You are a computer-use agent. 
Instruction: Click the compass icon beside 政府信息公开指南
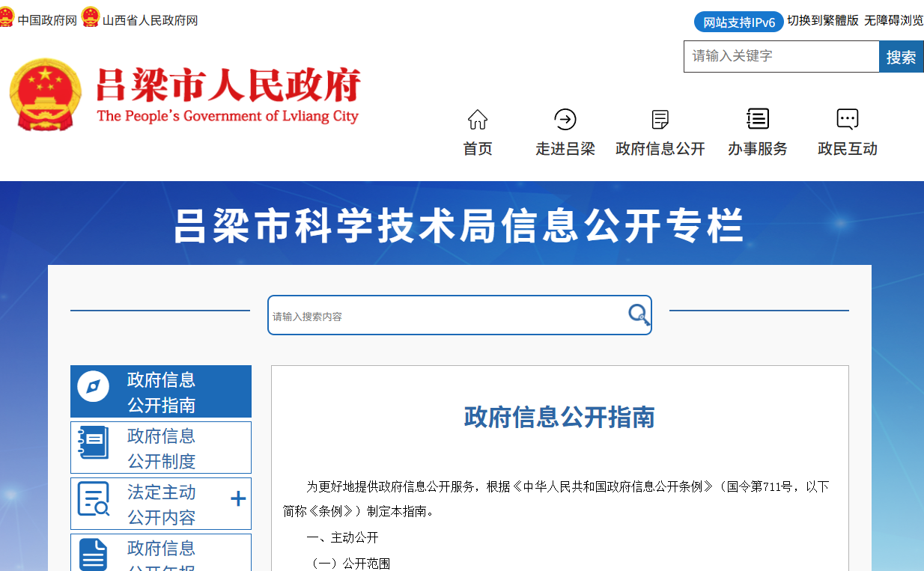(94, 387)
